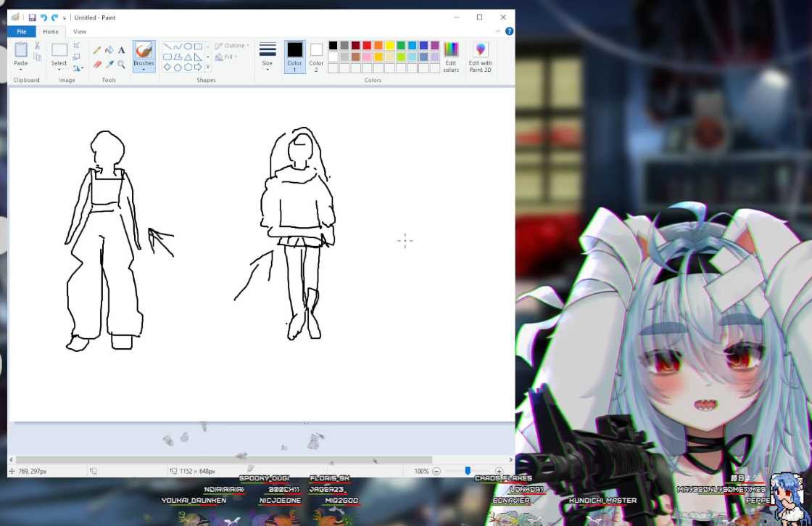Click the Edit colors button
This screenshot has height=526, width=812.
coord(451,57)
